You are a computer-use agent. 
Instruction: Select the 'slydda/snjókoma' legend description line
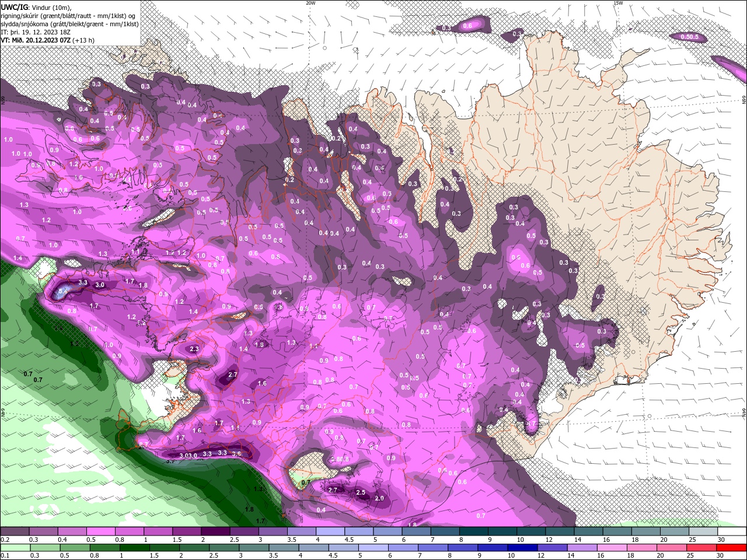tap(69, 24)
